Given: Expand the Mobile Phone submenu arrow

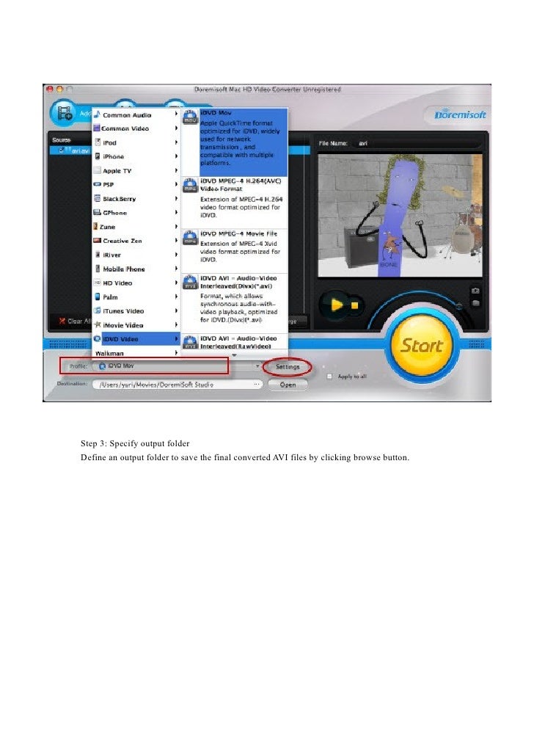Looking at the screenshot, I should (x=176, y=268).
